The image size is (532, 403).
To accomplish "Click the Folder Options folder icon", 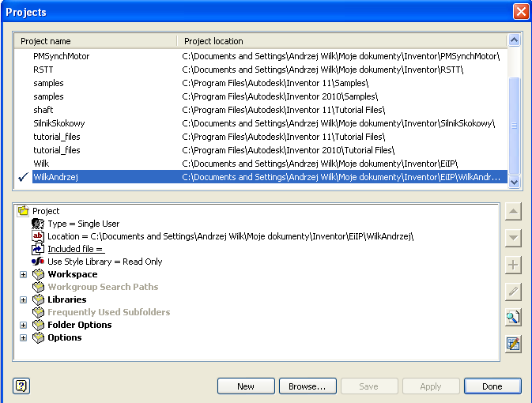I will point(39,325).
